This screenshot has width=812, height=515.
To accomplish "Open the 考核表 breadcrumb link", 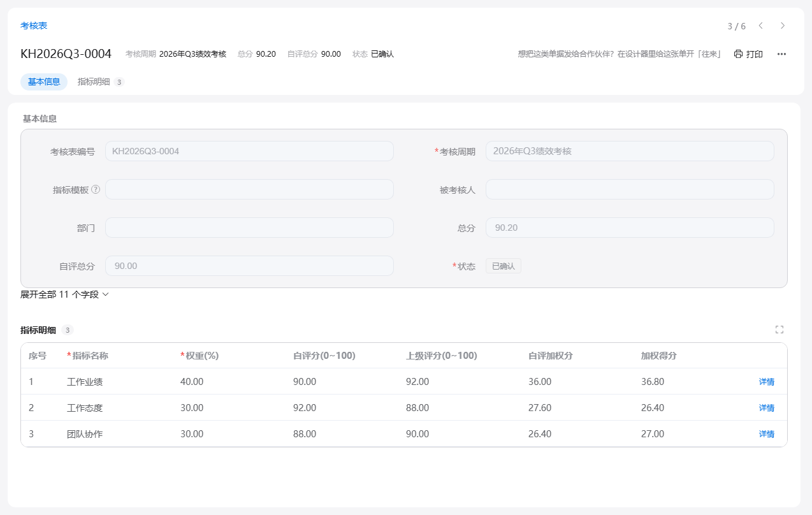I will (34, 25).
